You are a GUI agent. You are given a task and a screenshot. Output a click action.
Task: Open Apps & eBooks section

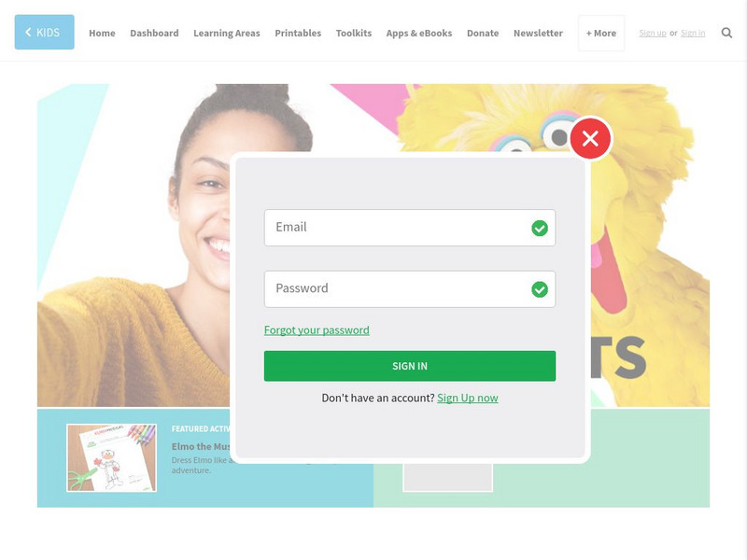click(x=419, y=33)
